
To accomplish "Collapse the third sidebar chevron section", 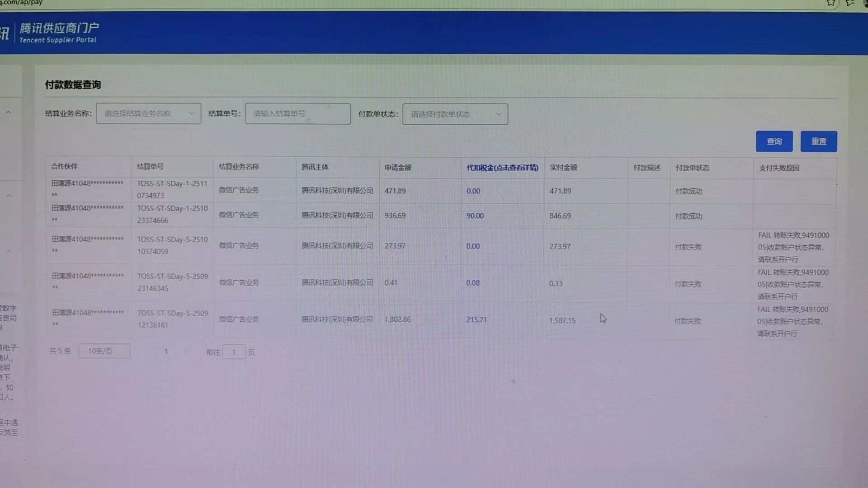I will pos(9,252).
